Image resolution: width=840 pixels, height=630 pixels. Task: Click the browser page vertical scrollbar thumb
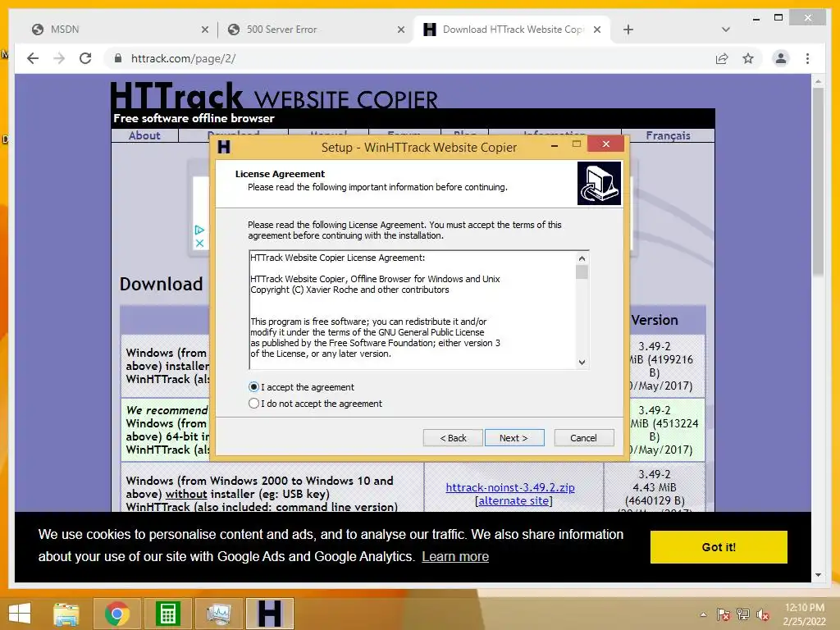(818, 182)
